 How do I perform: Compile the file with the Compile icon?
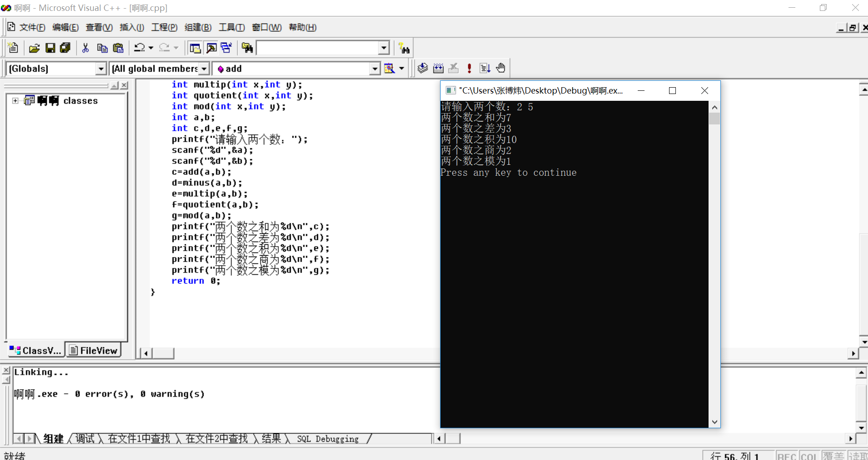click(423, 68)
